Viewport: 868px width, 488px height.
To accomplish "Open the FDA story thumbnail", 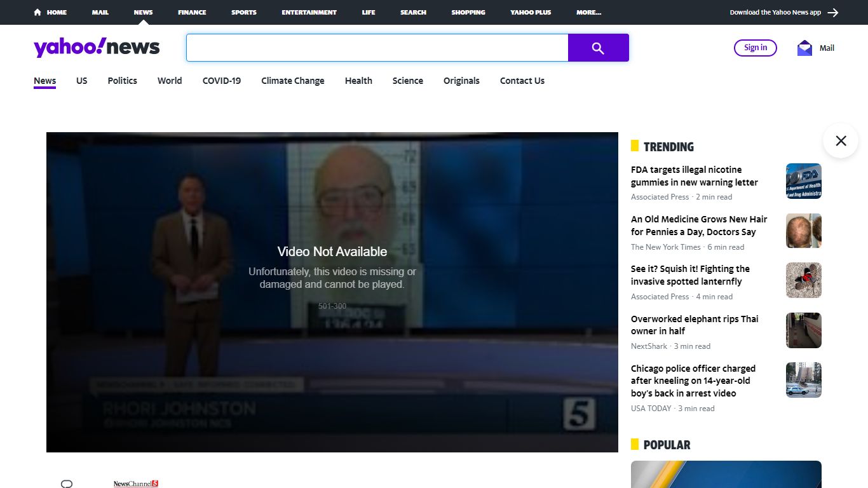I will (804, 181).
